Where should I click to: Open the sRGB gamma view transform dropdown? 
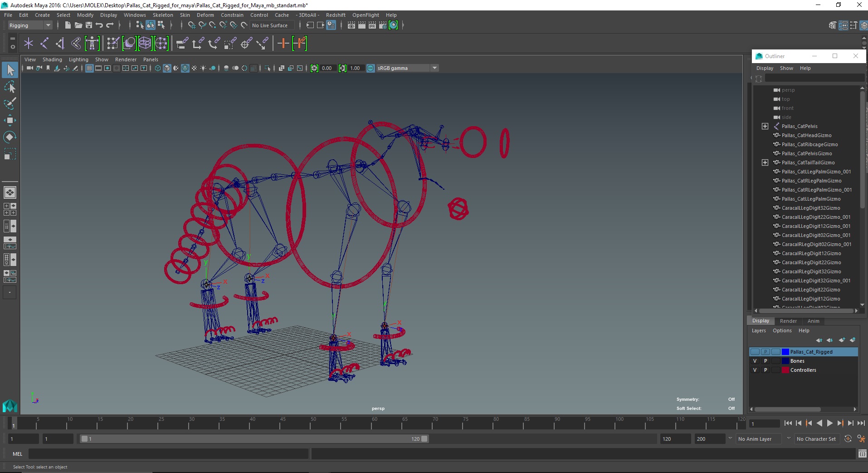coord(407,69)
